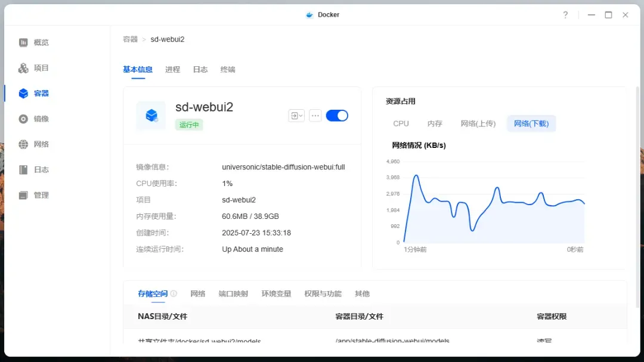Switch to the 基本信息 tab
Screen dimensions: 644x362
(x=138, y=69)
